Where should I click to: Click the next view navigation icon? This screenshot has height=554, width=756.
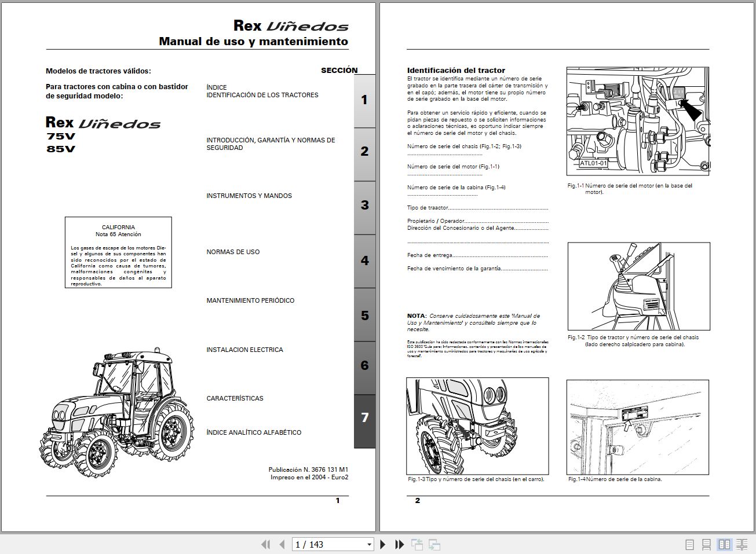click(434, 544)
